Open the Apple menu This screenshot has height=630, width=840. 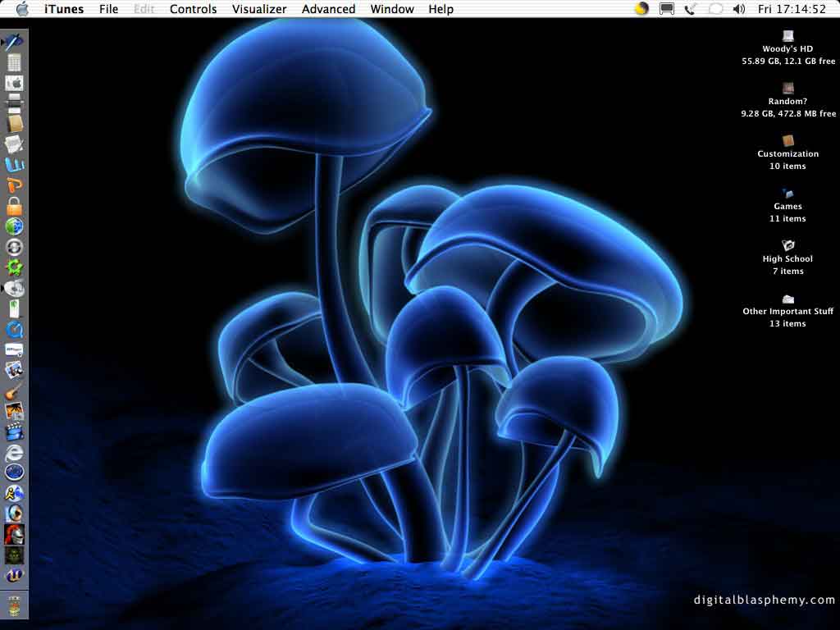point(22,8)
